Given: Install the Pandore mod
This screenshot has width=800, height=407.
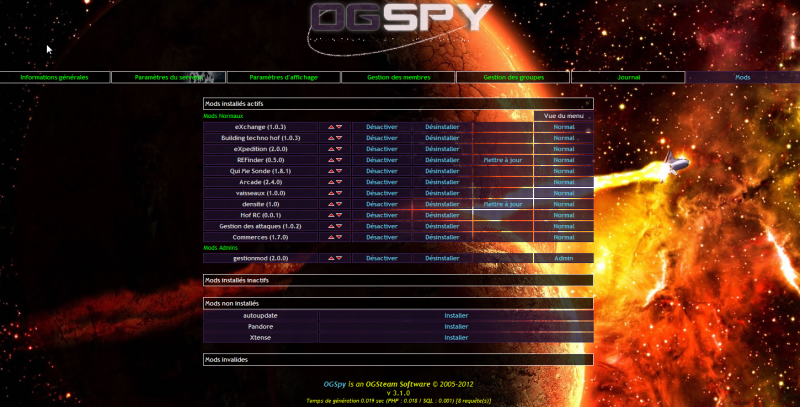Looking at the screenshot, I should 456,327.
